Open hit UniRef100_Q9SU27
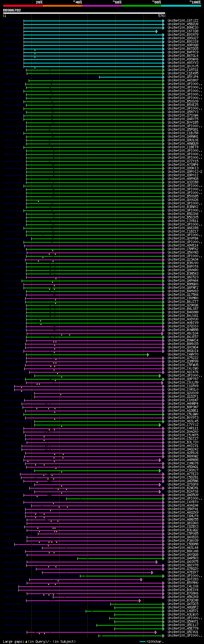The width and height of the screenshot is (204, 644). [183, 38]
